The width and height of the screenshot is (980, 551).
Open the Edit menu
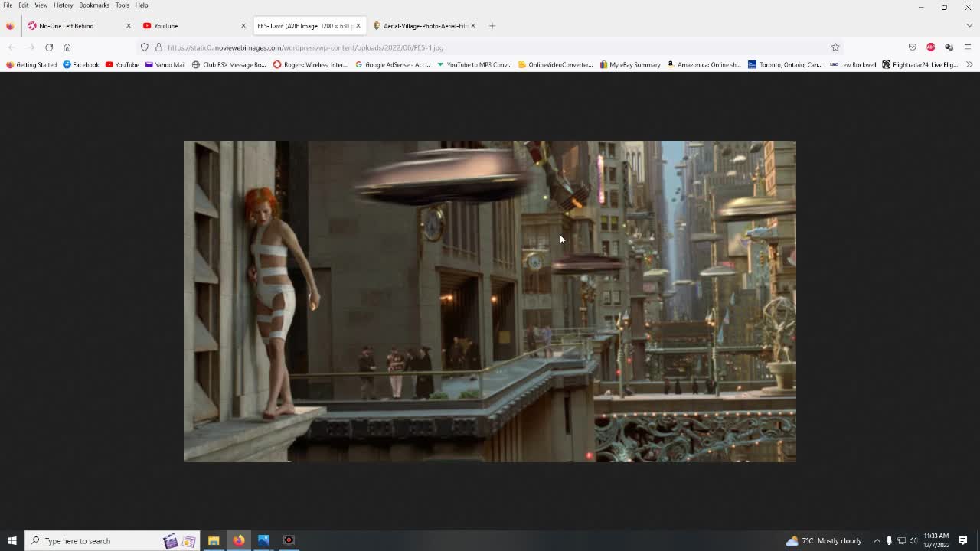coord(24,5)
